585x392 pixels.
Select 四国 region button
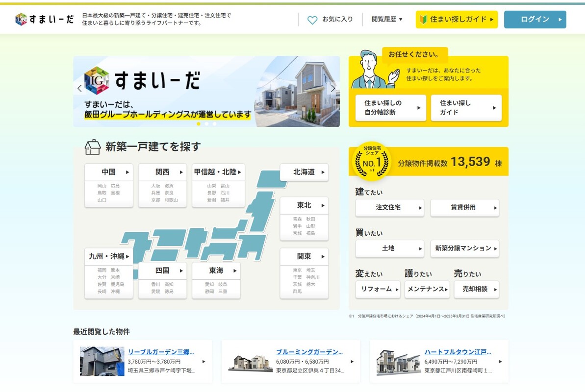162,271
